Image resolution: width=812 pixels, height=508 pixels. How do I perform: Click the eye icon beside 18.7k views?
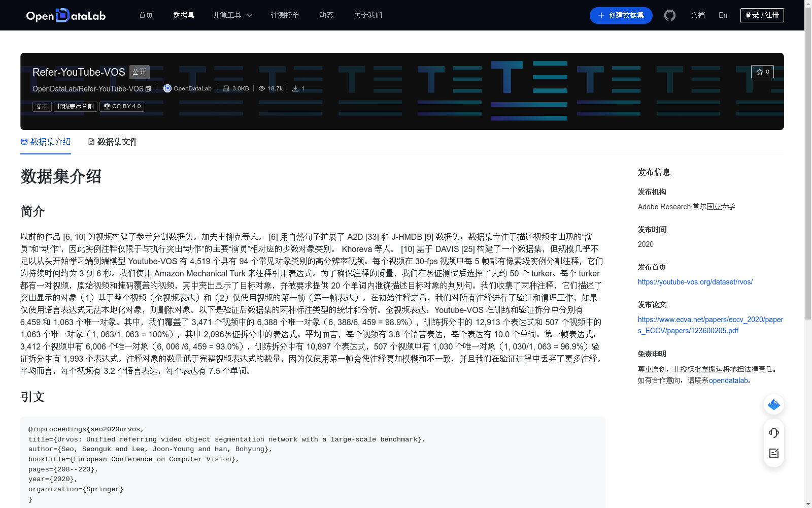[x=262, y=88]
